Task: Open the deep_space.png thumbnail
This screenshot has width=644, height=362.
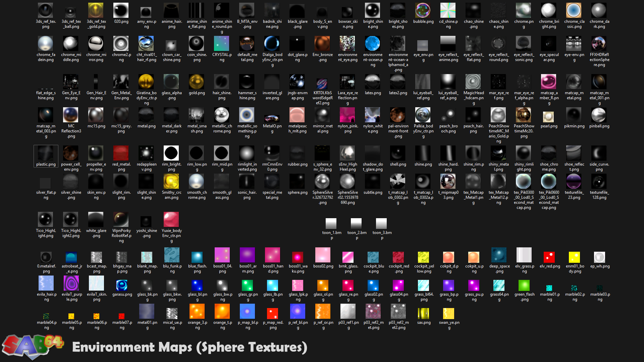Action: [498, 255]
